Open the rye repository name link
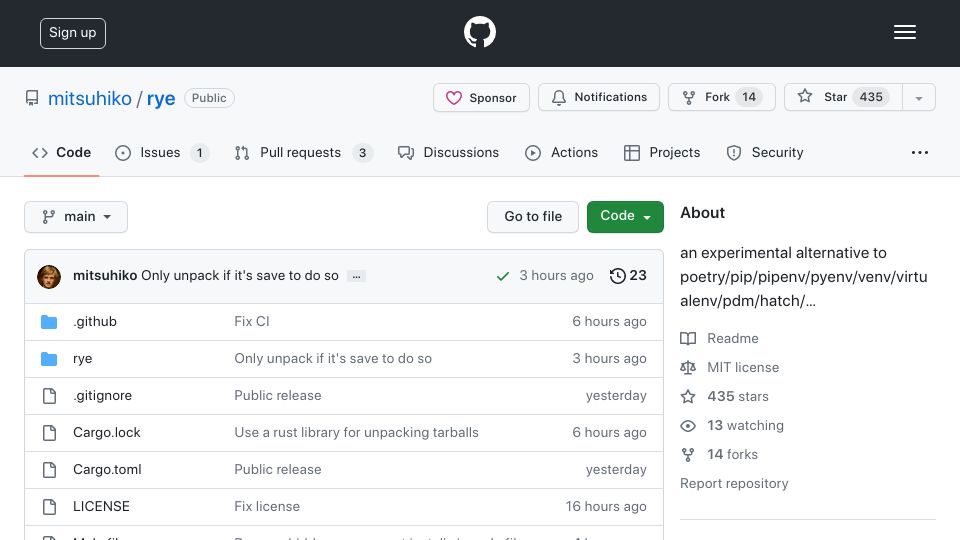Viewport: 960px width, 540px height. [x=161, y=98]
